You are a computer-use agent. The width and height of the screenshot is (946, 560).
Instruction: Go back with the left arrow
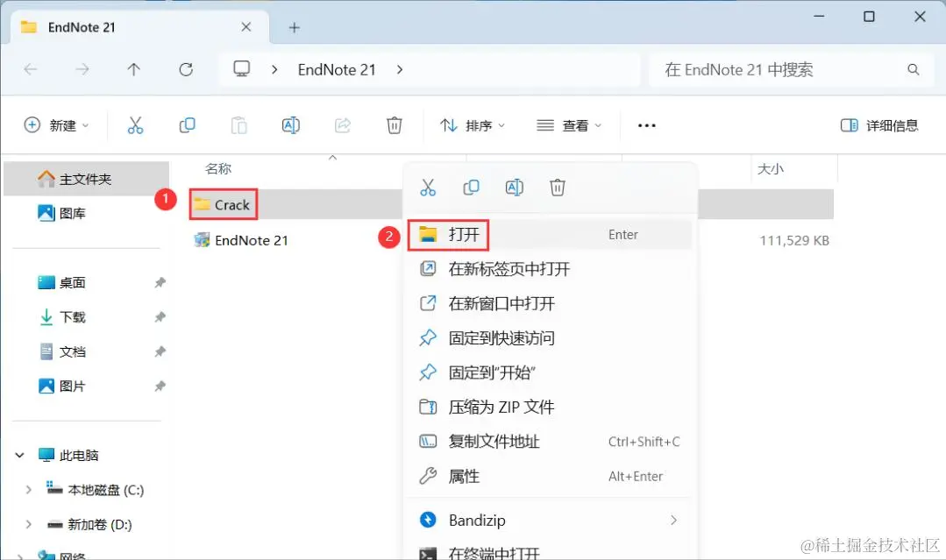pyautogui.click(x=30, y=69)
